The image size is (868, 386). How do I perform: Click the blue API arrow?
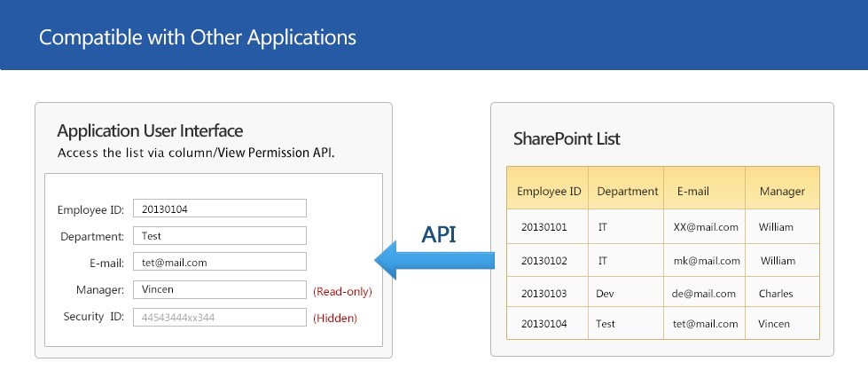pos(433,260)
